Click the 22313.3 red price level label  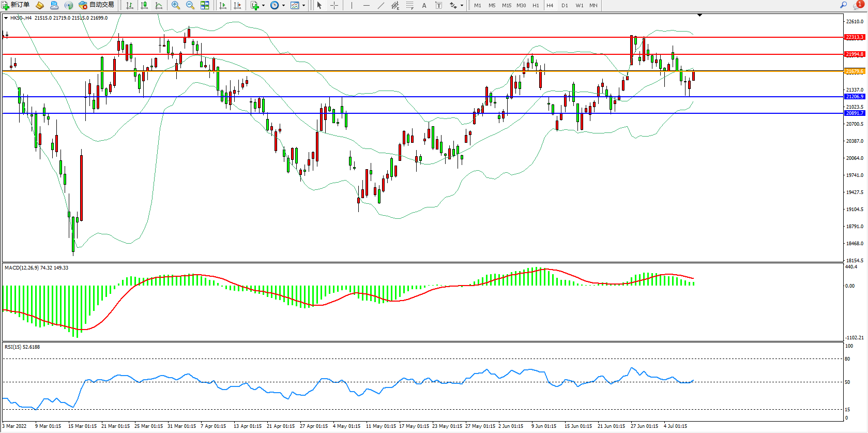pos(854,37)
